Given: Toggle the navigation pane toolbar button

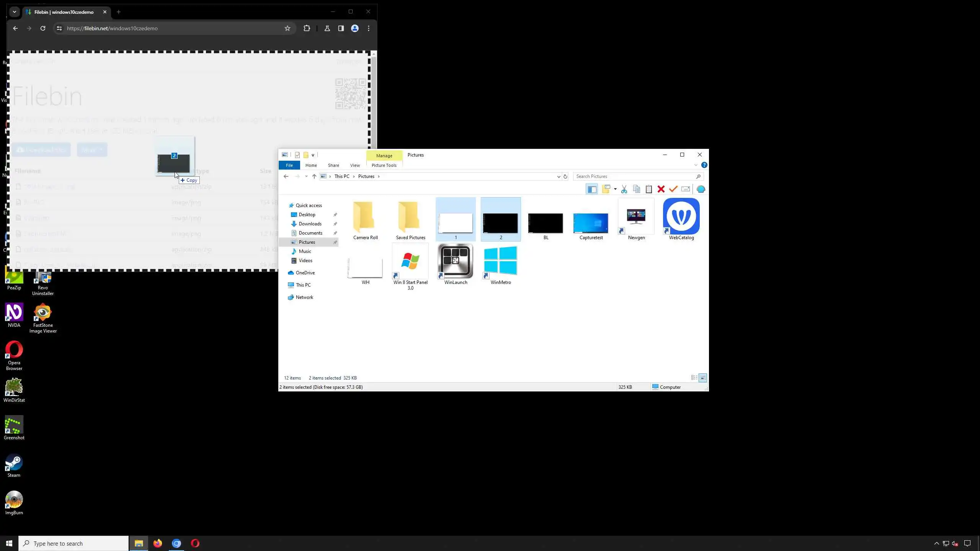Looking at the screenshot, I should [591, 189].
